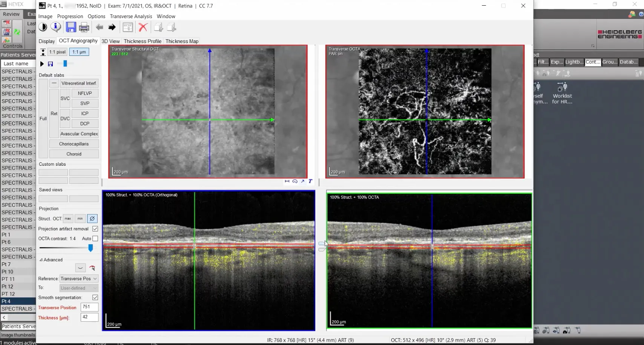The height and width of the screenshot is (345, 644).
Task: Select the measure distance tool below the images
Action: [287, 182]
